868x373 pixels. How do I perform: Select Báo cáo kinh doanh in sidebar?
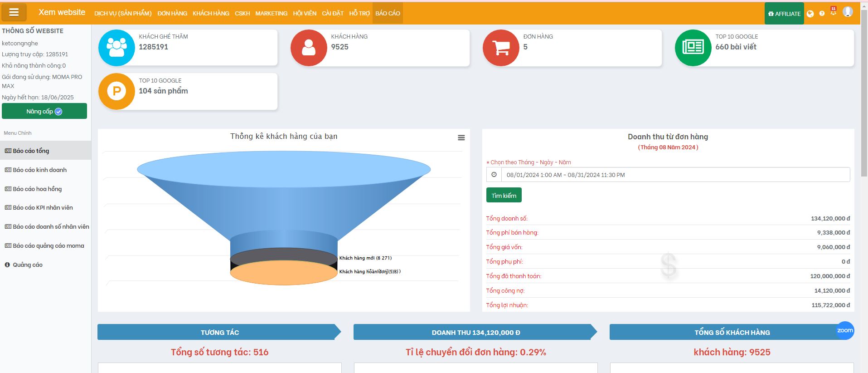point(39,170)
